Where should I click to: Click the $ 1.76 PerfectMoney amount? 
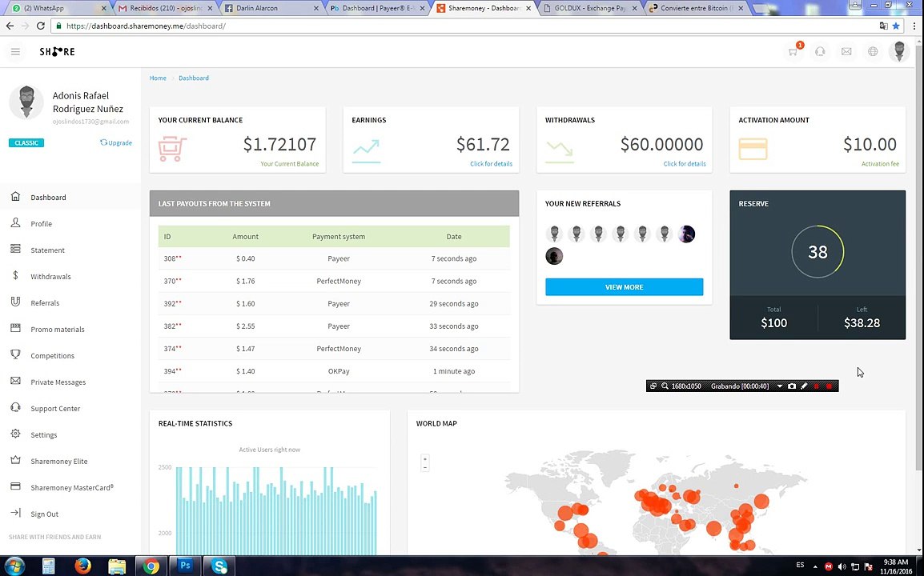[x=245, y=281]
